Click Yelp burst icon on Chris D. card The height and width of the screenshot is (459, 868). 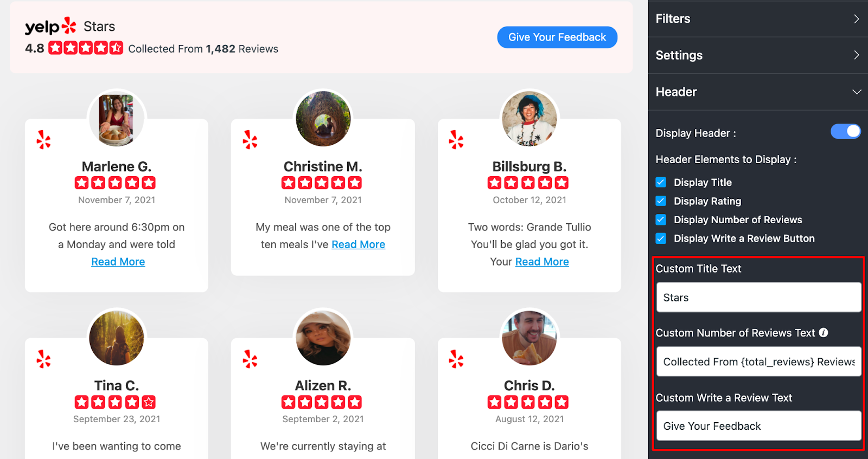456,359
